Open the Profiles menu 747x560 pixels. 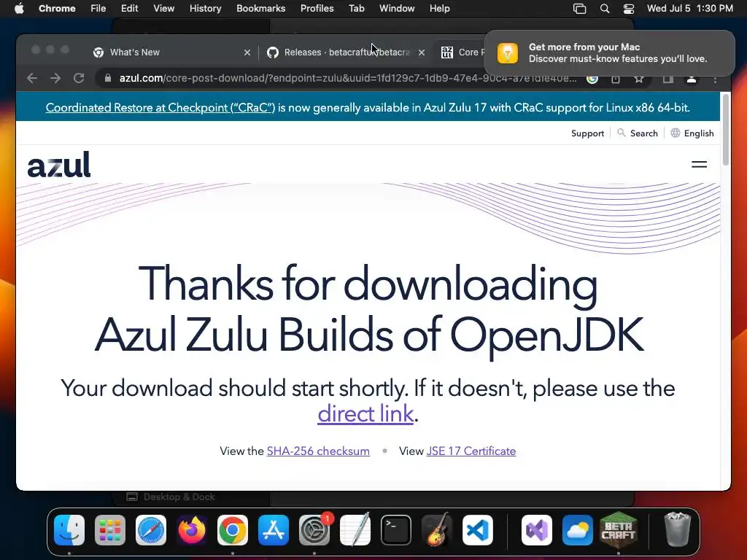(317, 8)
